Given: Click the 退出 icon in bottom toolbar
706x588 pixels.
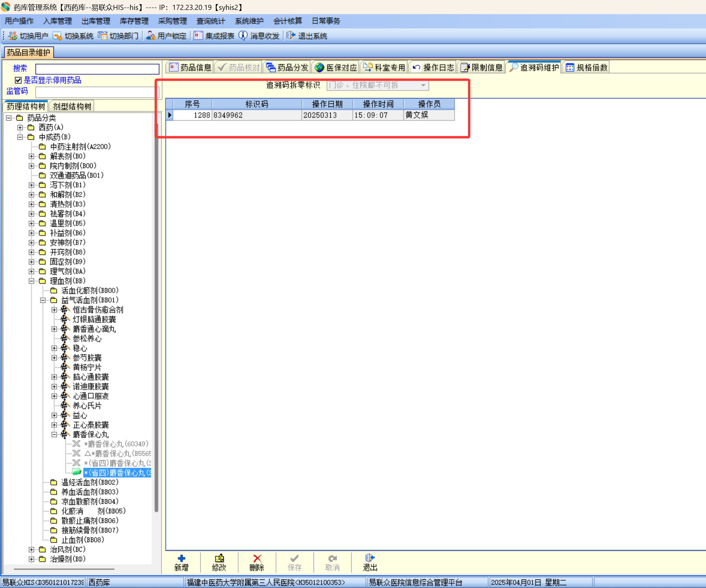Looking at the screenshot, I should tap(370, 558).
